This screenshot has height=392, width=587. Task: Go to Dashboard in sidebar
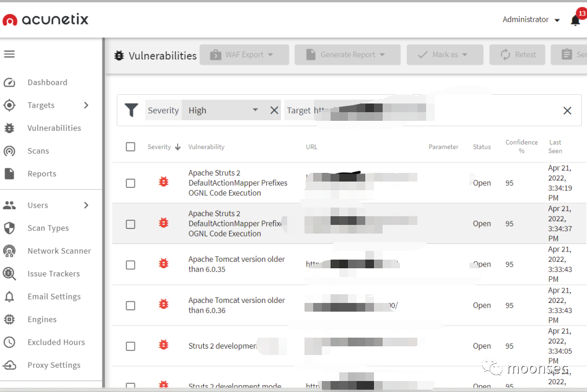pos(47,82)
